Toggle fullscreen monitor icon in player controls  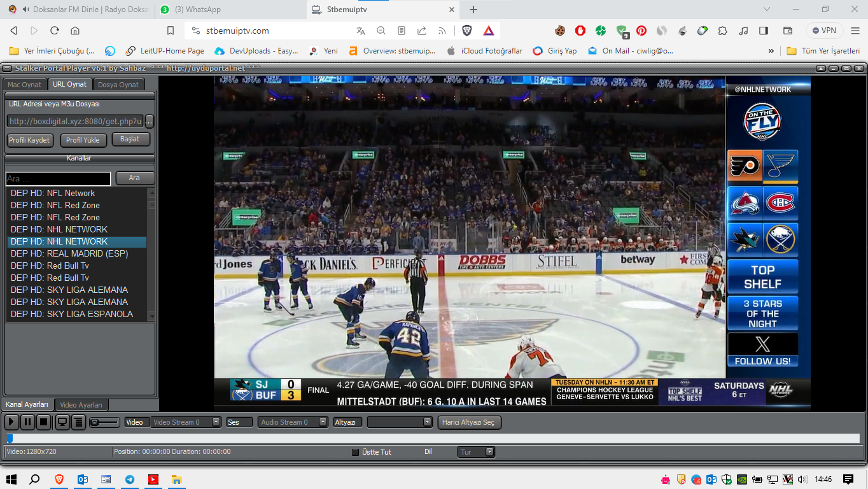click(62, 422)
